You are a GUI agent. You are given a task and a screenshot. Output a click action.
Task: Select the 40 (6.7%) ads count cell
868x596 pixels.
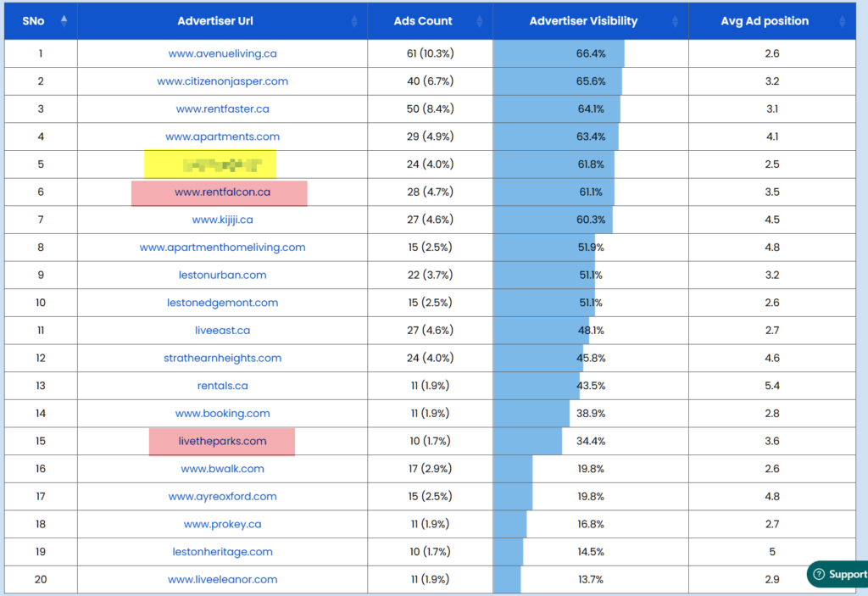tap(430, 81)
